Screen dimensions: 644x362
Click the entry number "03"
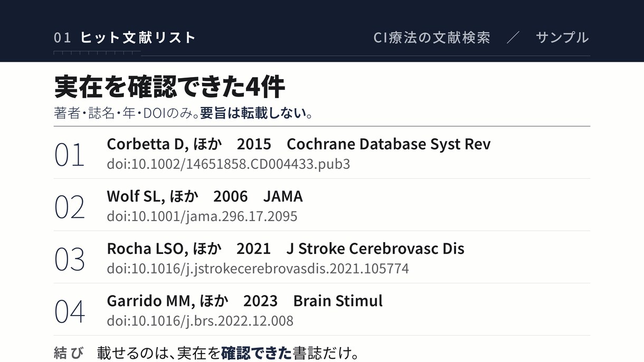point(69,260)
